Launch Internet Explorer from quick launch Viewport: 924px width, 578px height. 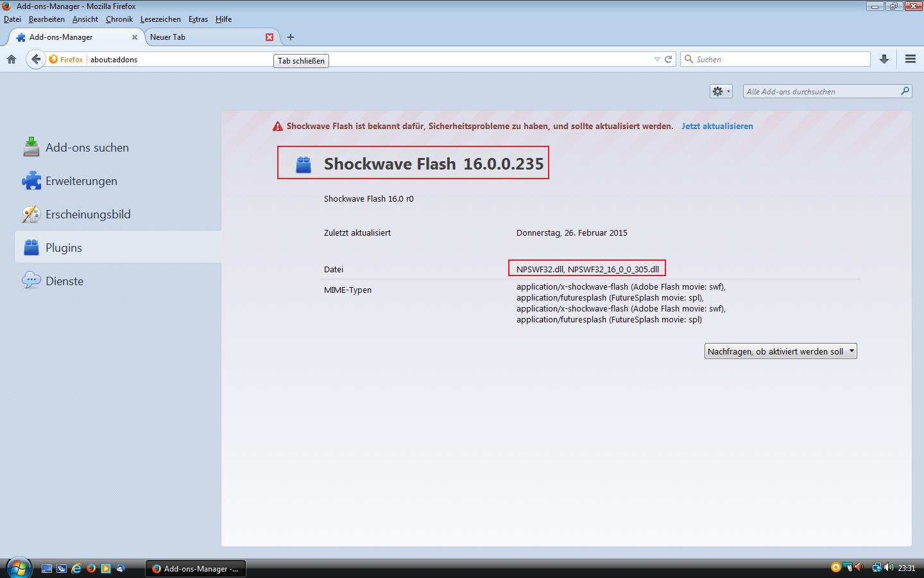[76, 568]
